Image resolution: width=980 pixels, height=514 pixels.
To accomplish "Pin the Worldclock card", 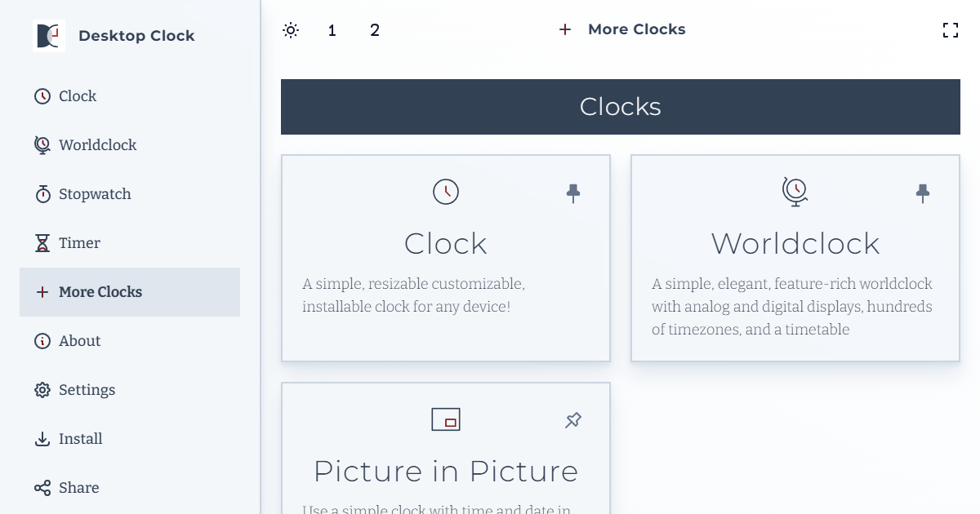I will pos(922,193).
